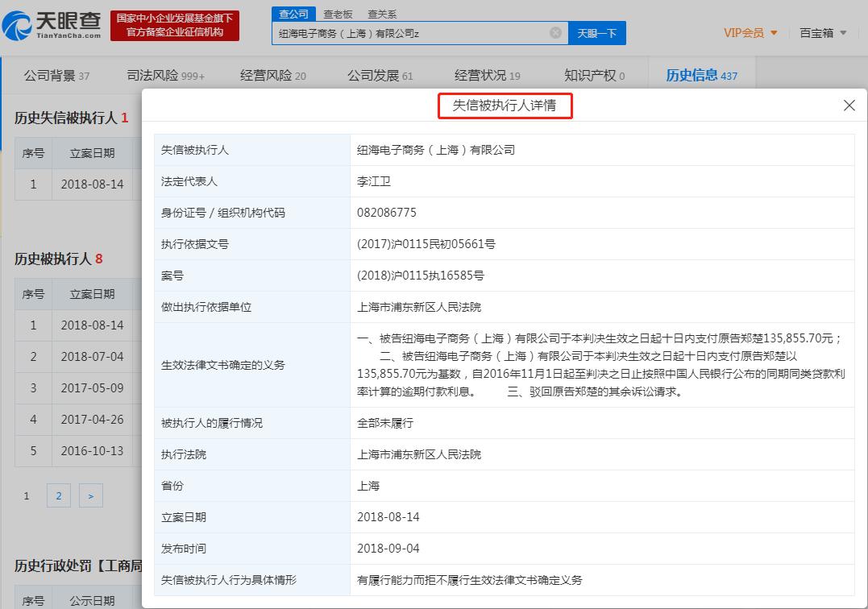Viewport: 868px width, 609px height.
Task: Click the 天眼查 logo
Action: [52, 24]
